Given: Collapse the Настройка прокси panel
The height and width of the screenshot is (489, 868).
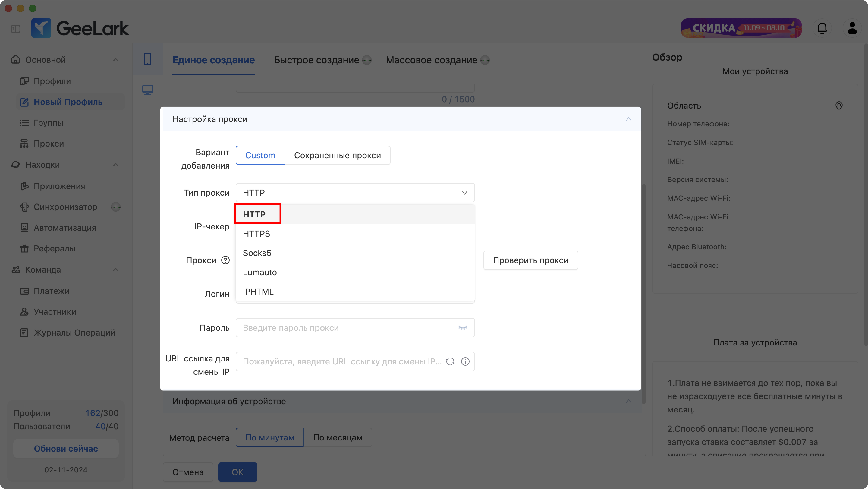Looking at the screenshot, I should point(628,119).
